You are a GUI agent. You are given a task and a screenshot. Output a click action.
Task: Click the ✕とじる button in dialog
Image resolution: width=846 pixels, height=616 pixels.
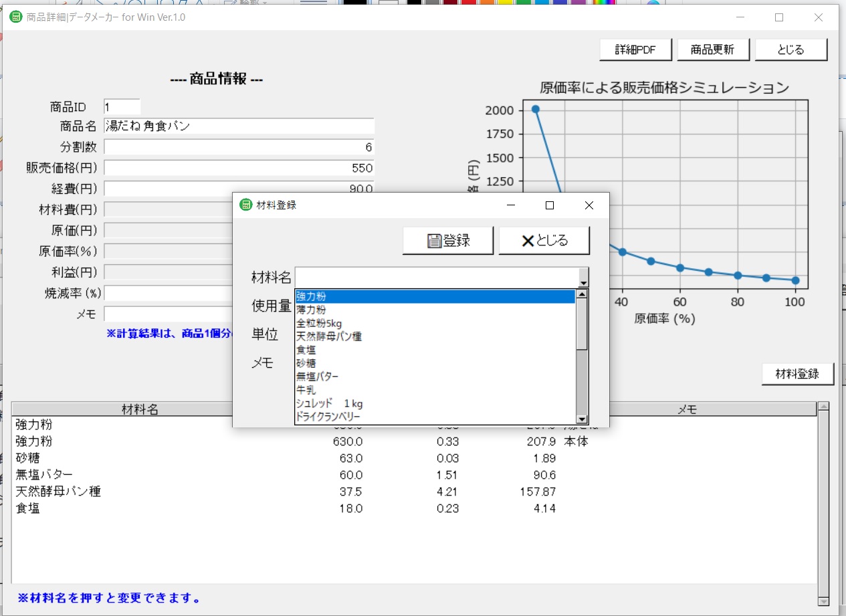tap(544, 241)
